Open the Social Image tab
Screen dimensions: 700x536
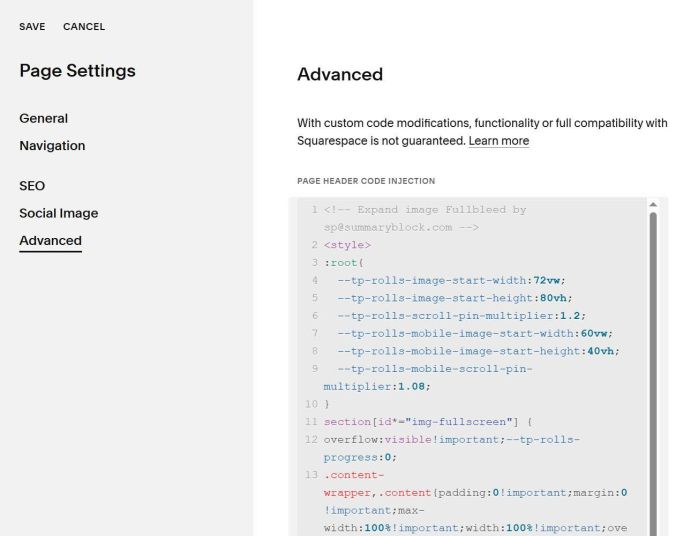[x=59, y=213]
